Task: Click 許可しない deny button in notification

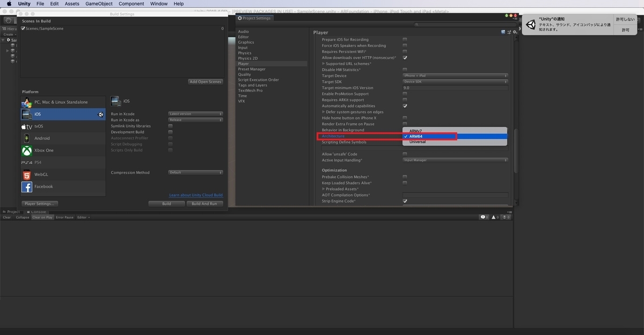Action: tap(626, 19)
